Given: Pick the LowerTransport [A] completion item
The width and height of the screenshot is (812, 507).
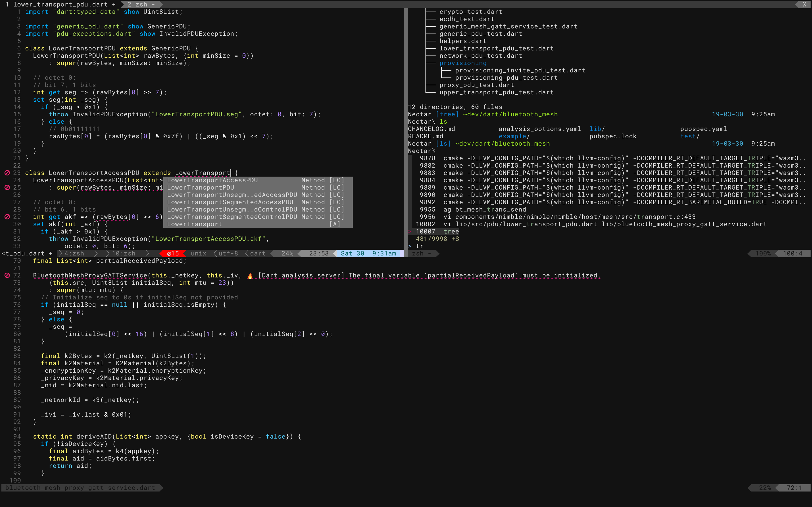Looking at the screenshot, I should point(195,224).
